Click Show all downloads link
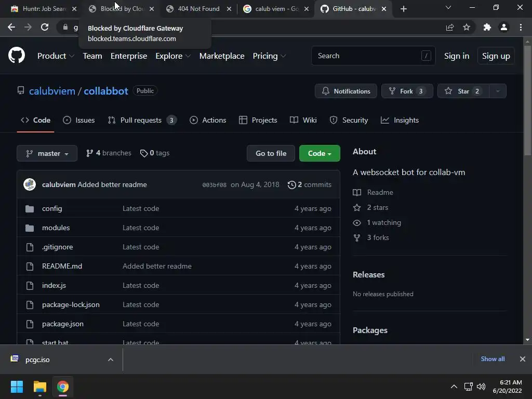 point(493,359)
